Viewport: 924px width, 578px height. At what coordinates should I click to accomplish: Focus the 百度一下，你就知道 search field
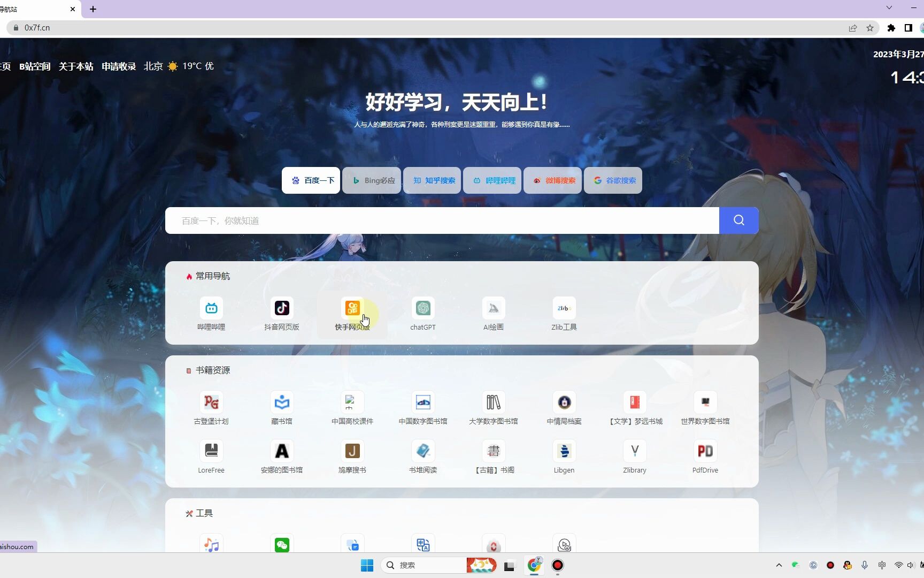coord(442,220)
